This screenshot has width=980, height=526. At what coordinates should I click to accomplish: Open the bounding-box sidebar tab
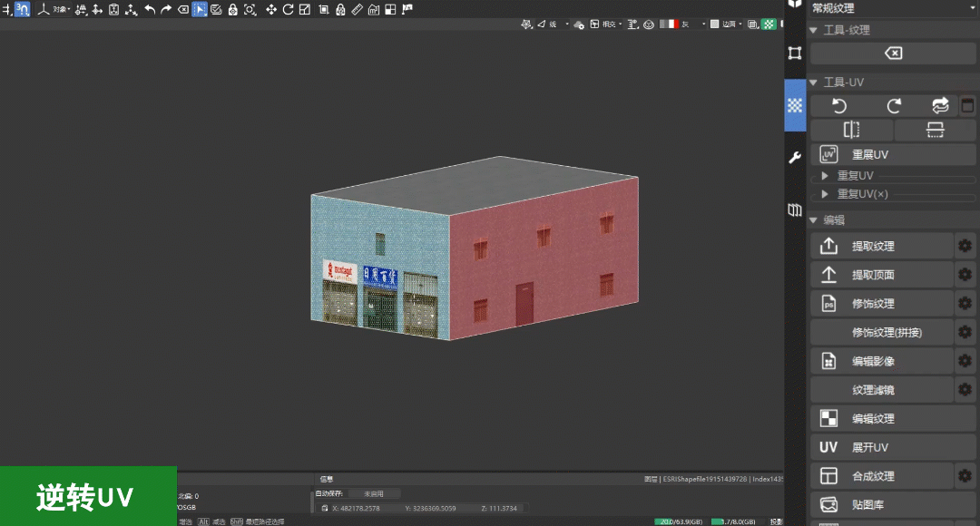[x=795, y=54]
